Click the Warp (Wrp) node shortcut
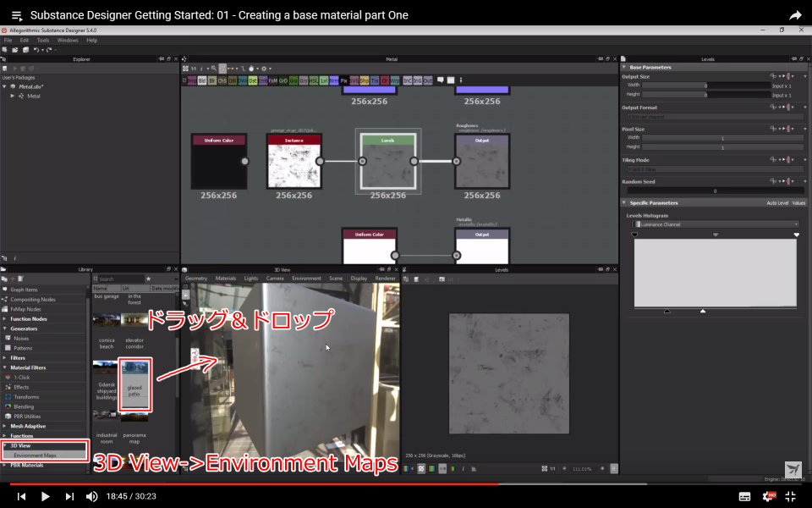Screen dimensions: 812x508 395,80
